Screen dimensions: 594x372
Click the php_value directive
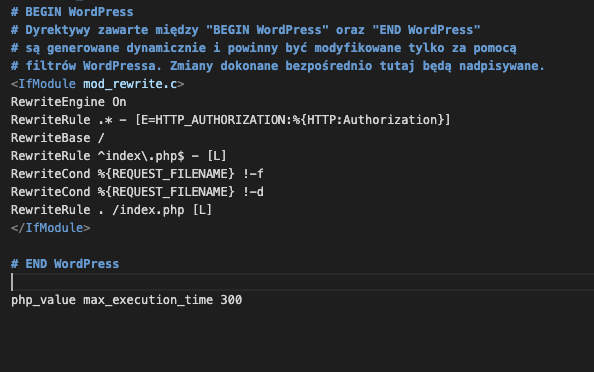click(43, 300)
